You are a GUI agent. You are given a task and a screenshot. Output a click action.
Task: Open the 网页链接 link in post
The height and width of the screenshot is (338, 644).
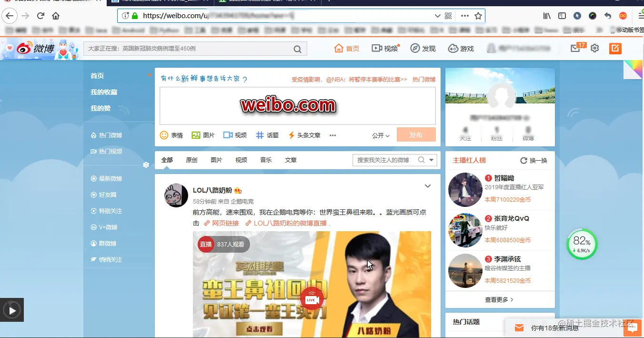pyautogui.click(x=221, y=223)
